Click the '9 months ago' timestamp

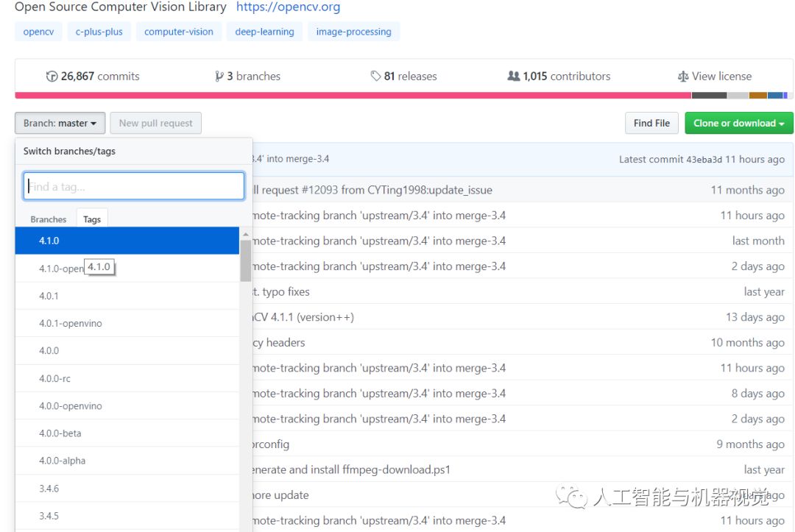pyautogui.click(x=750, y=444)
